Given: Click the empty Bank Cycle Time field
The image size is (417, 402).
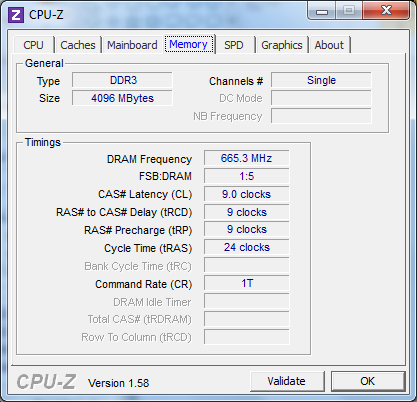Looking at the screenshot, I should coord(247,265).
